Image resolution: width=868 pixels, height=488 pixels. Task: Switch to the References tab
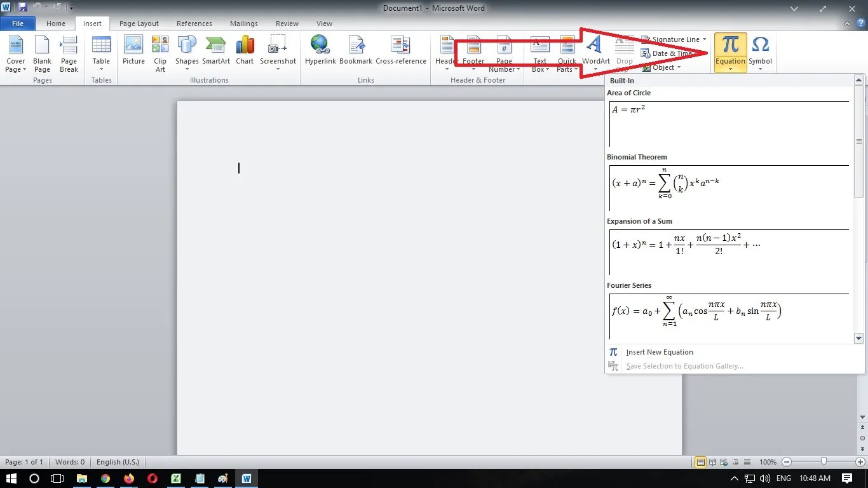pyautogui.click(x=194, y=24)
